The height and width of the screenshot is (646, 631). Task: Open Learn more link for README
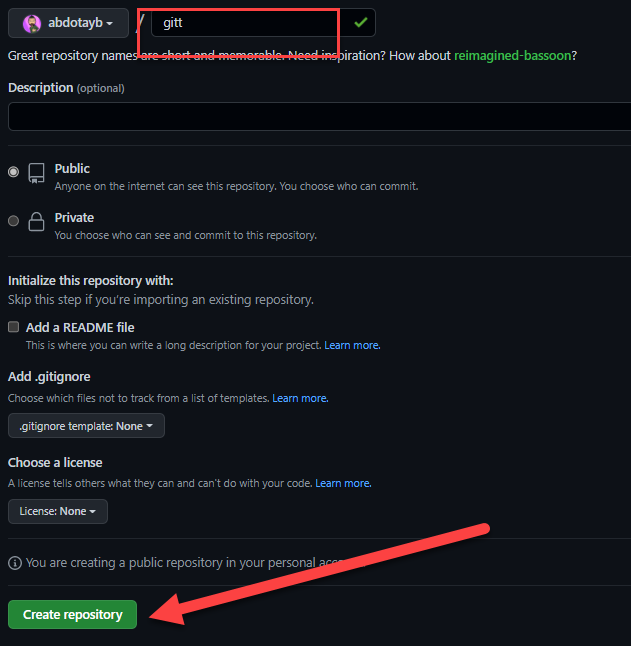point(352,345)
